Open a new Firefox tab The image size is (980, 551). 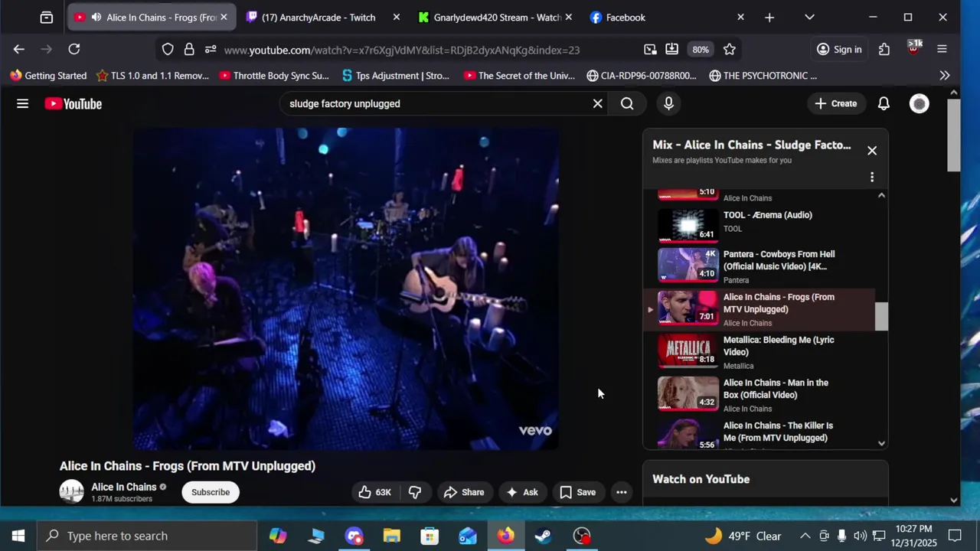(769, 17)
